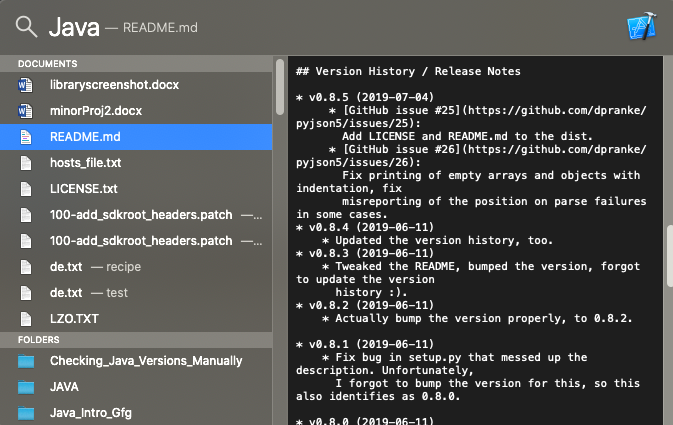673x425 pixels.
Task: Select de.txt in test
Action: (x=136, y=293)
